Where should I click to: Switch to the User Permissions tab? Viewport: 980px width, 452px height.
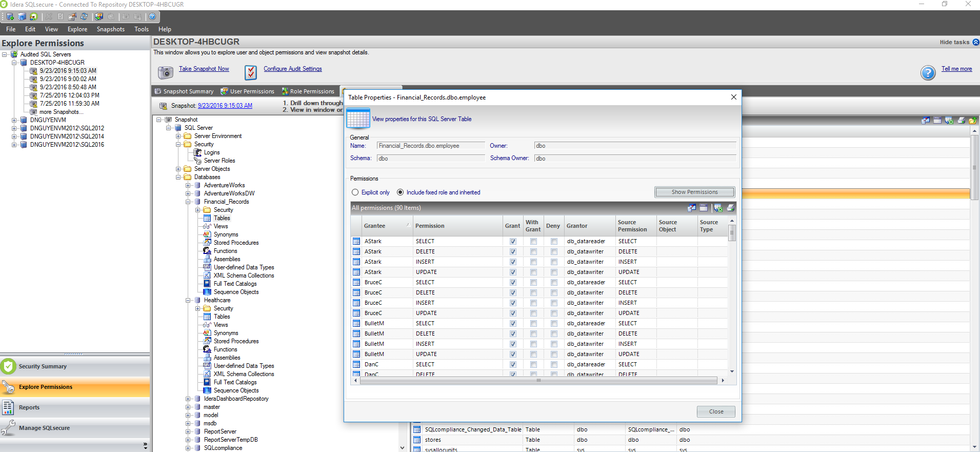click(x=247, y=91)
